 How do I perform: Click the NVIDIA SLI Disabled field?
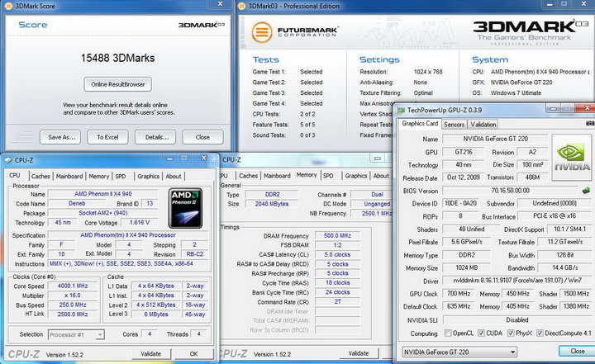(516, 320)
